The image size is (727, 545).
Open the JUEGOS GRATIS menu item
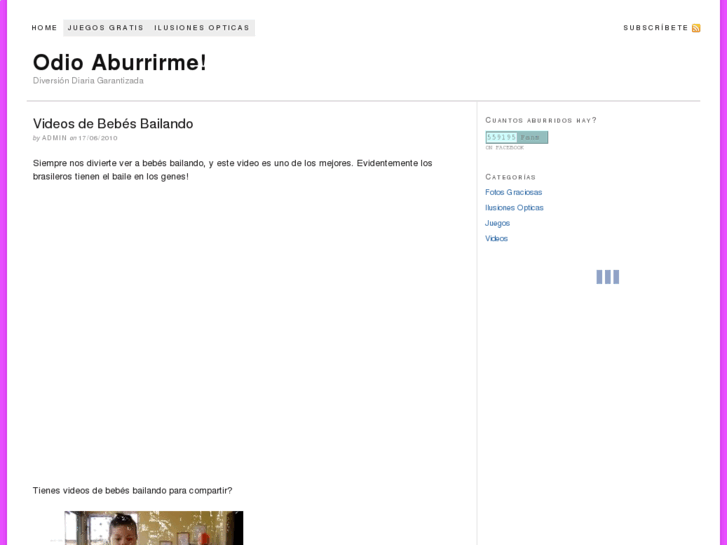click(106, 28)
